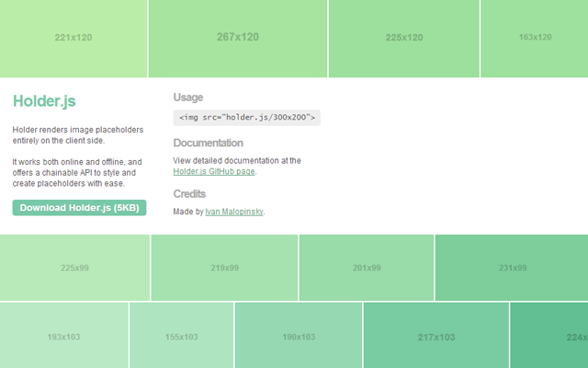Click the 231x99 placeholder image
The width and height of the screenshot is (588, 368).
pos(512,268)
